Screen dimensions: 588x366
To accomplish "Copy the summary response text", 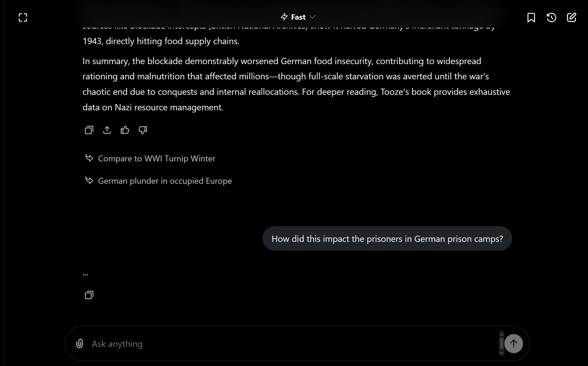I will (89, 130).
